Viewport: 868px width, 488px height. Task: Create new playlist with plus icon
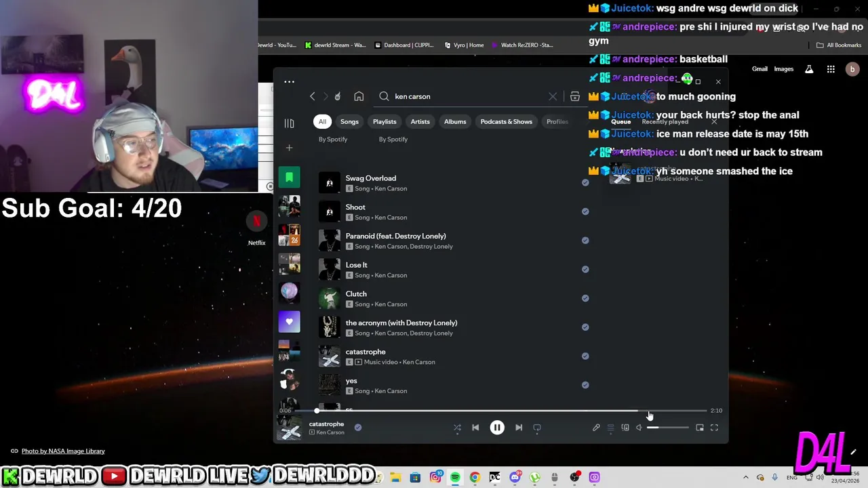(289, 148)
